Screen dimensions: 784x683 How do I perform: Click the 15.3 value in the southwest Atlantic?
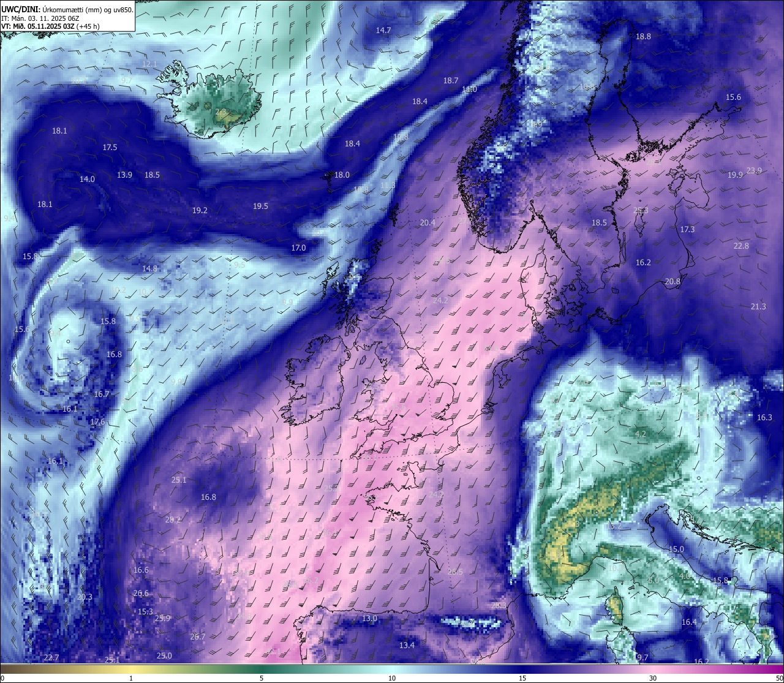145,611
